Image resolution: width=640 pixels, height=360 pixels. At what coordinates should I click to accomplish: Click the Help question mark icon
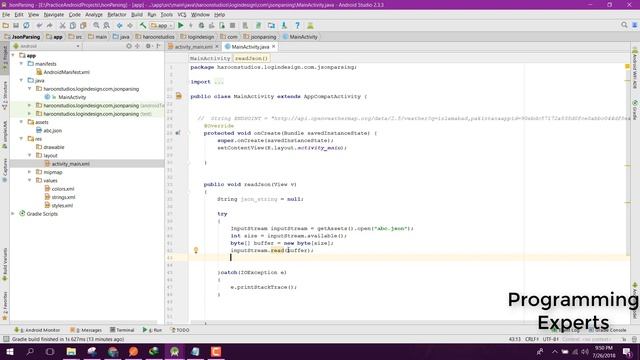(x=297, y=25)
